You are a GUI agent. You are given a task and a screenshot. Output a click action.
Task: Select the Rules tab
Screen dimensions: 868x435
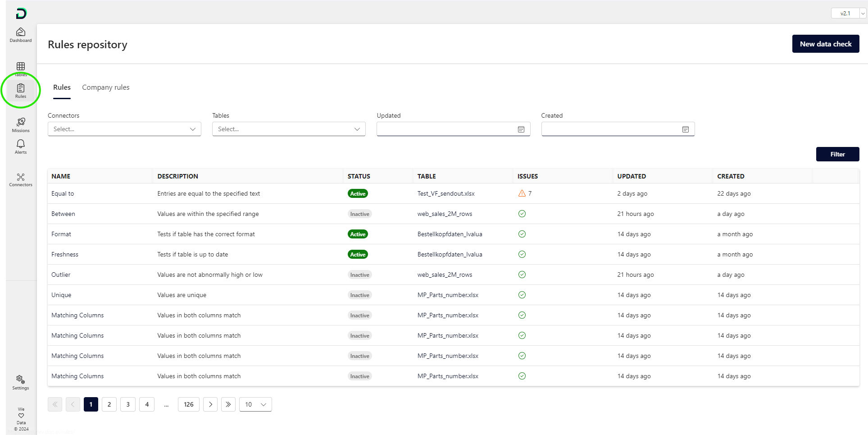pyautogui.click(x=62, y=87)
